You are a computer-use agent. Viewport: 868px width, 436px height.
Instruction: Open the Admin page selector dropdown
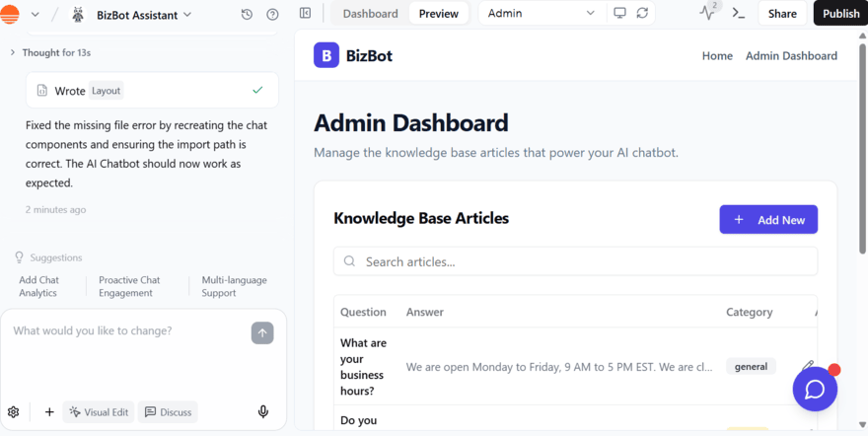541,13
